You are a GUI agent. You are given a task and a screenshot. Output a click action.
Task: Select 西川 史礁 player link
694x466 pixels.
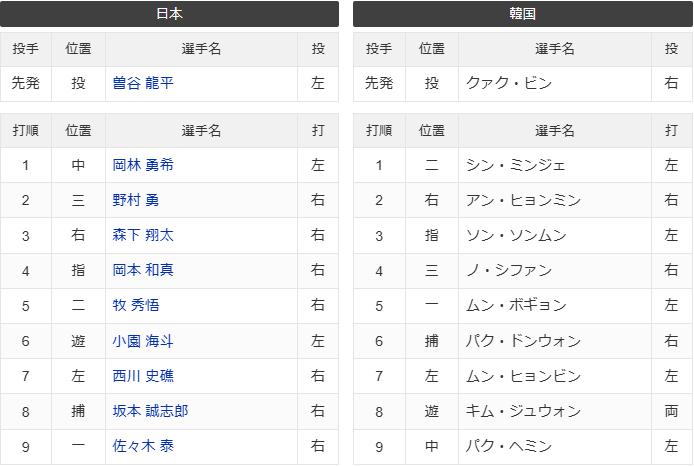click(x=143, y=376)
